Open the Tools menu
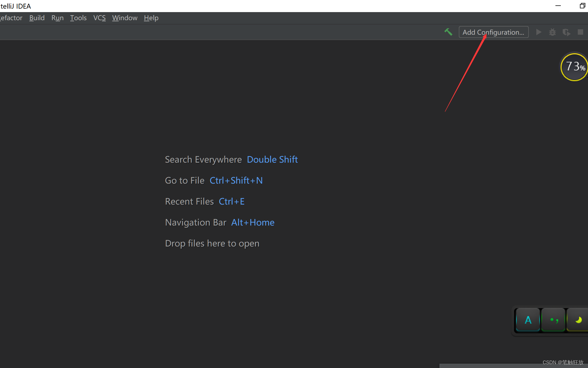Image resolution: width=588 pixels, height=368 pixels. pyautogui.click(x=78, y=18)
